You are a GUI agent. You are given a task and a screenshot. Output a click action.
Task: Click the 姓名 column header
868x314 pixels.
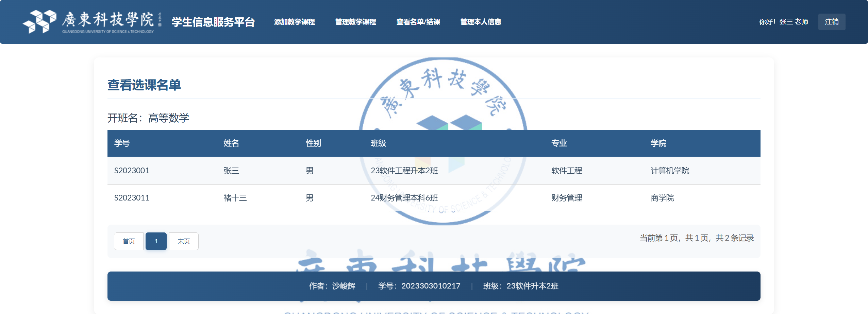click(x=231, y=143)
